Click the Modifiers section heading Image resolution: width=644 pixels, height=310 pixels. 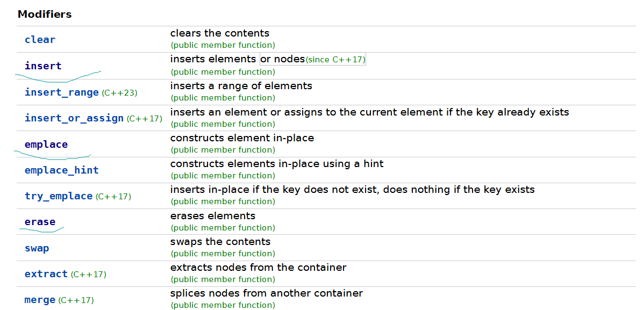[x=45, y=15]
